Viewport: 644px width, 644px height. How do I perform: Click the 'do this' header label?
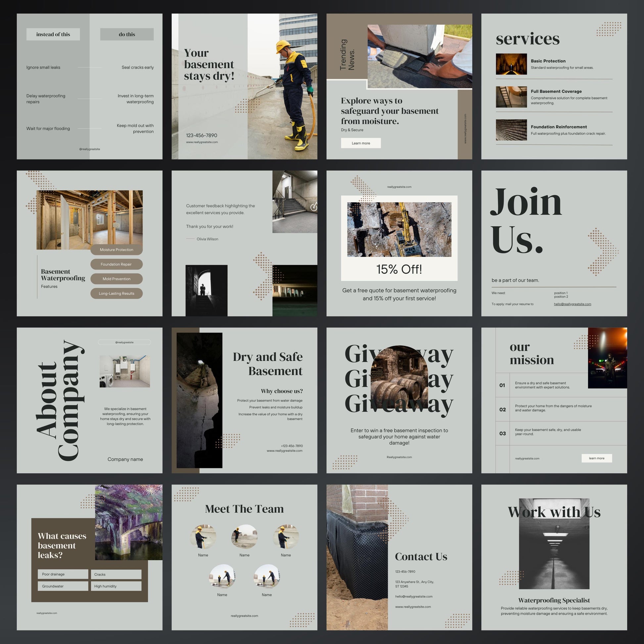pyautogui.click(x=127, y=34)
